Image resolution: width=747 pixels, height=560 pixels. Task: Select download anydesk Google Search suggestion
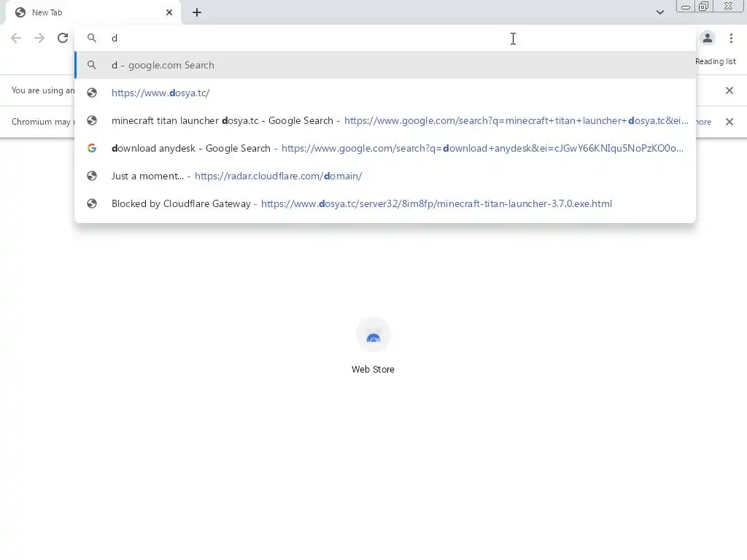[x=385, y=148]
